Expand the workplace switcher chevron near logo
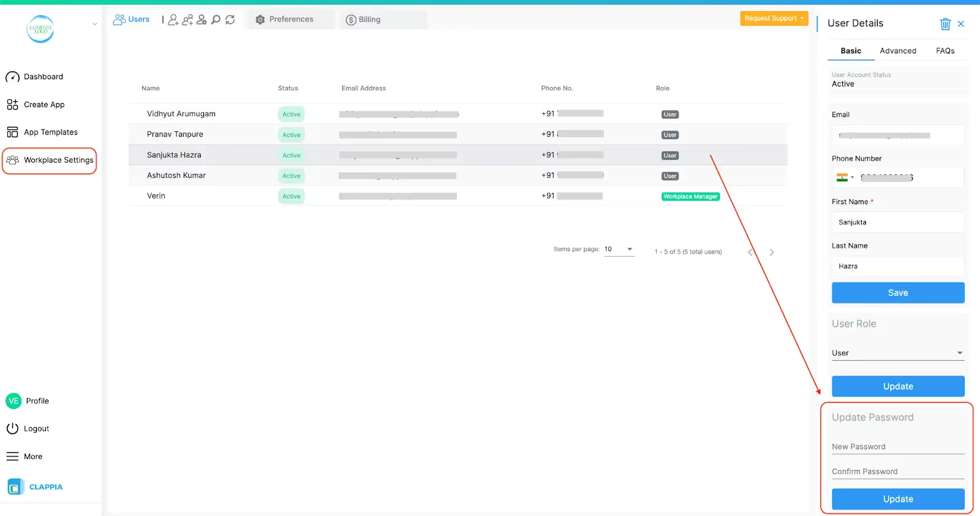Image resolution: width=980 pixels, height=516 pixels. coord(95,25)
